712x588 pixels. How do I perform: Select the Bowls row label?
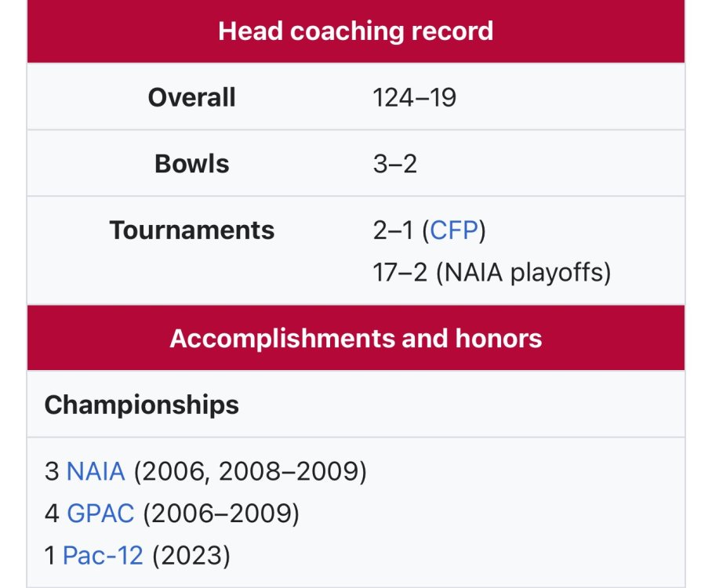pyautogui.click(x=191, y=164)
